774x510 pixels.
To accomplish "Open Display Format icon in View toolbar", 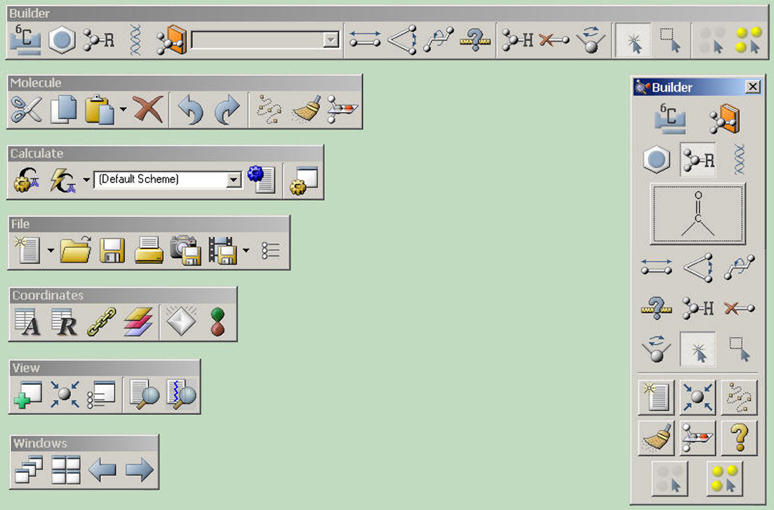I will click(x=101, y=394).
